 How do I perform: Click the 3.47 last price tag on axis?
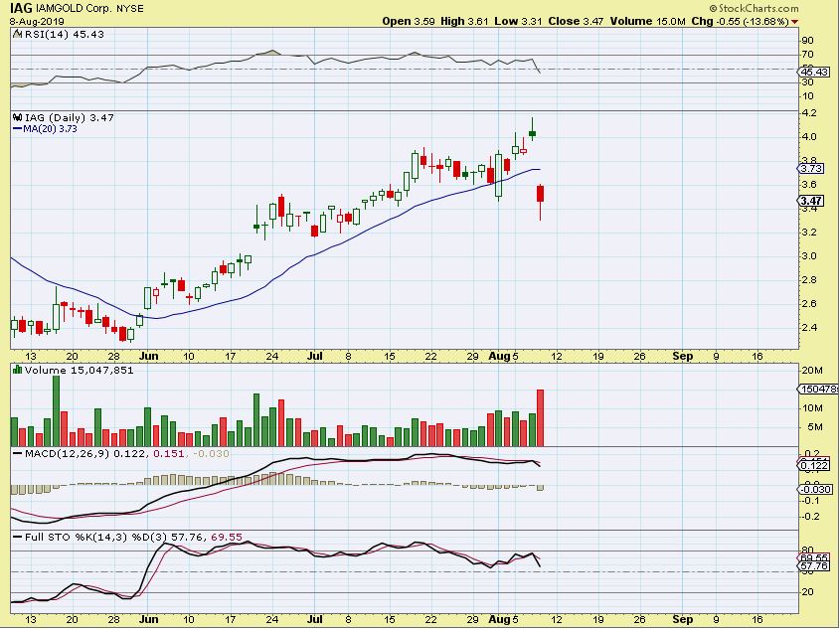point(810,201)
